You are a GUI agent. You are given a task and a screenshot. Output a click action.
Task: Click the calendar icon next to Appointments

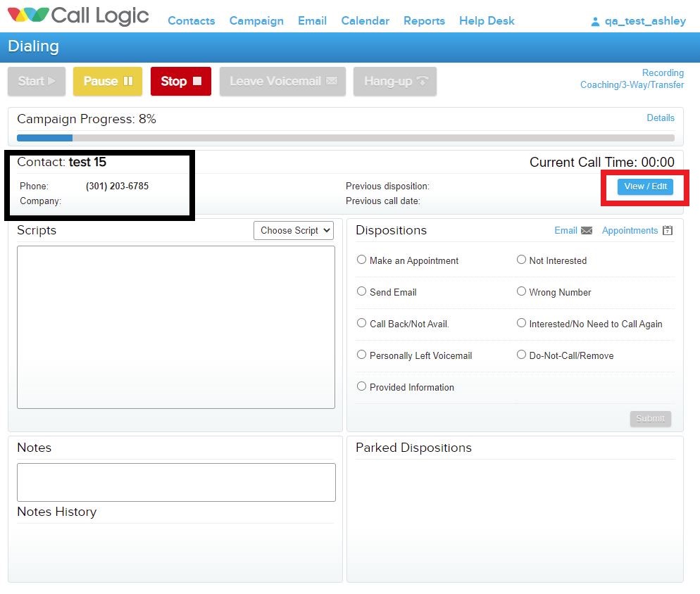click(668, 231)
